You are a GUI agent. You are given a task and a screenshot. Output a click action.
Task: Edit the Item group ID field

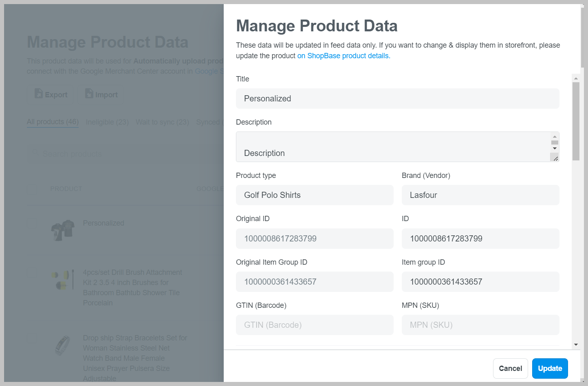click(x=480, y=282)
